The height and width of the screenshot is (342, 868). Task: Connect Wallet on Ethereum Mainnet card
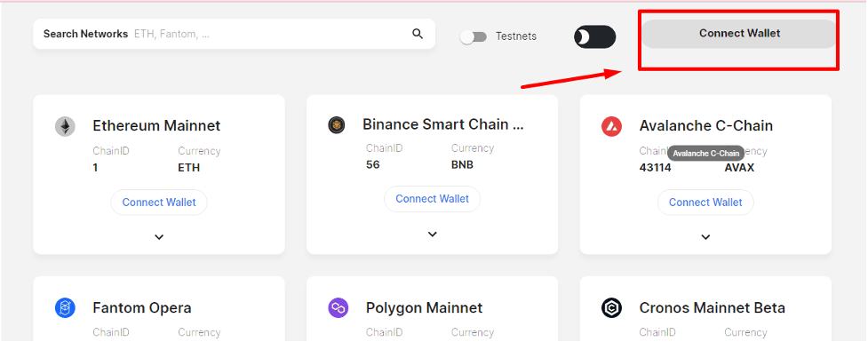[159, 203]
